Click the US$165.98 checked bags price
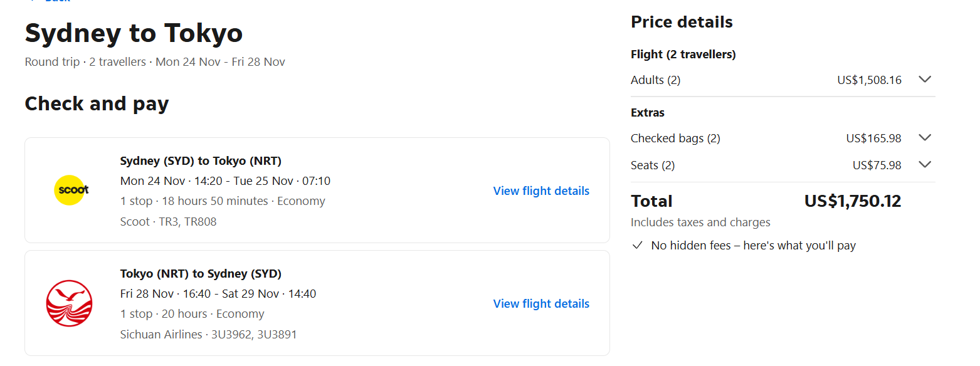 (x=873, y=139)
